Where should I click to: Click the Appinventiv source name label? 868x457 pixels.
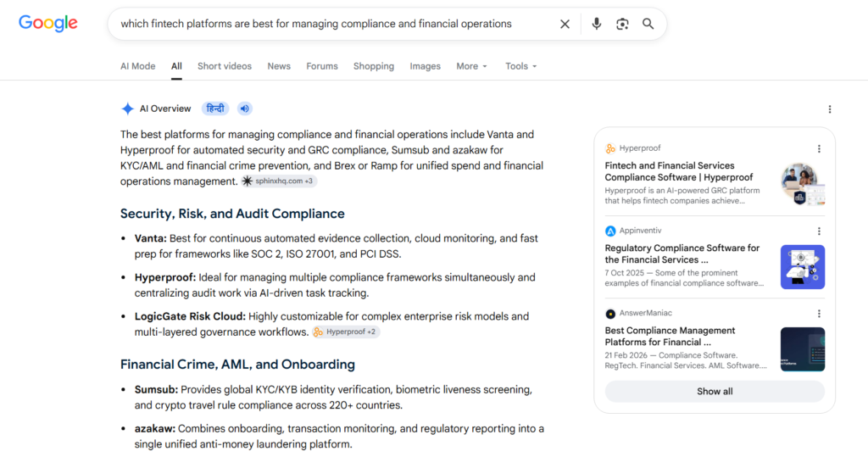(x=641, y=231)
